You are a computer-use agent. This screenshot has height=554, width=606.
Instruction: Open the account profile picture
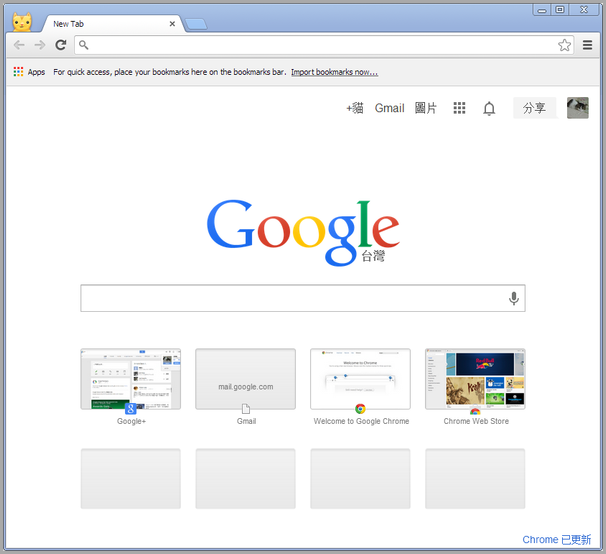(x=577, y=108)
